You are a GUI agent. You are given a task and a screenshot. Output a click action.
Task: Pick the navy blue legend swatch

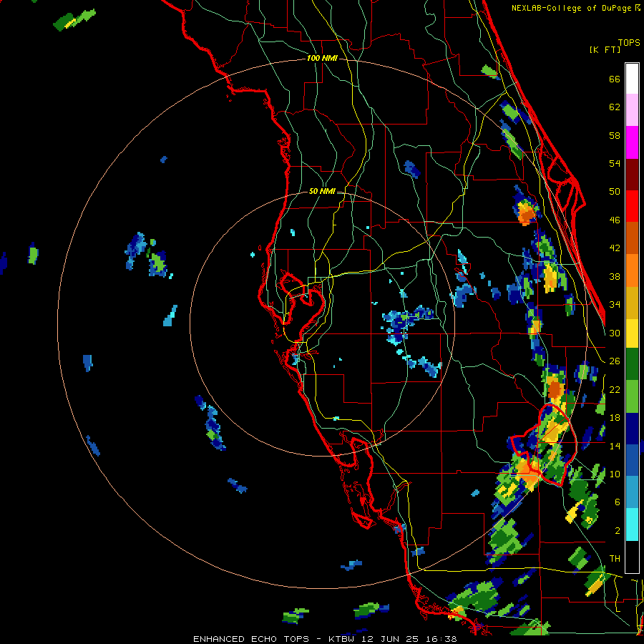[632, 429]
